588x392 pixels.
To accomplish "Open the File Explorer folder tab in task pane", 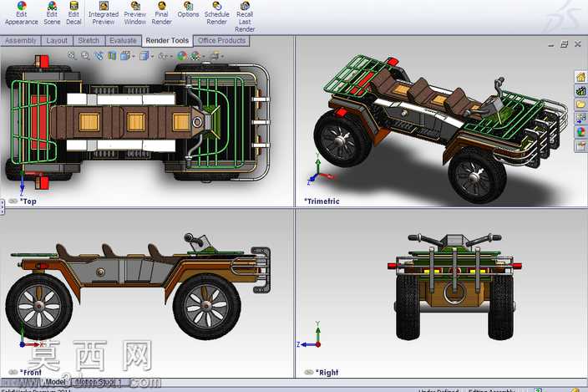I will (580, 104).
